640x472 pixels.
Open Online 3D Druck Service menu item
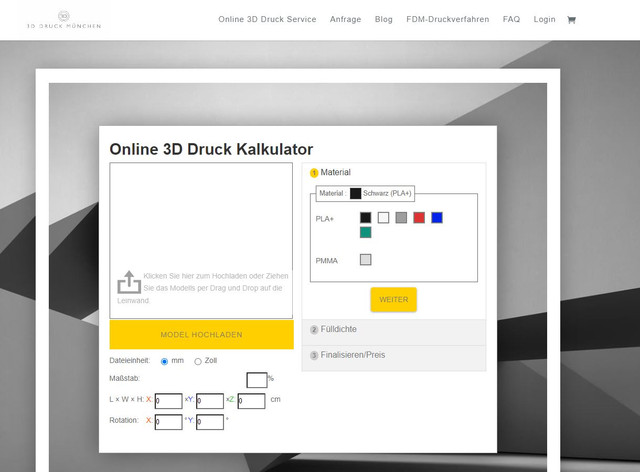coord(267,19)
